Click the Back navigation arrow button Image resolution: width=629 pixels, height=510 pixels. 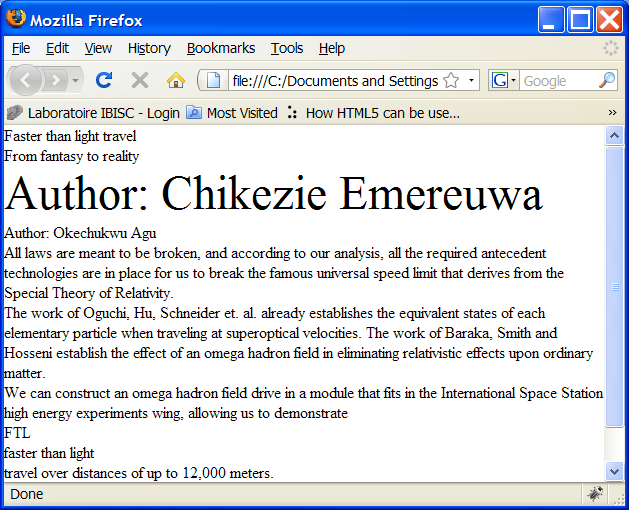(25, 80)
